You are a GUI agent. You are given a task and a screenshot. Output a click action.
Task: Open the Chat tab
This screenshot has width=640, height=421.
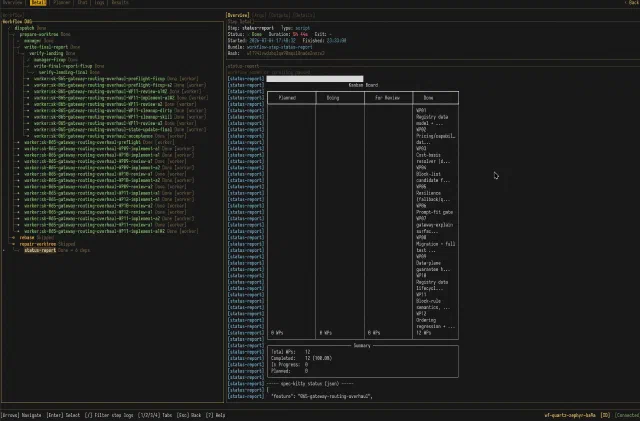82,2
